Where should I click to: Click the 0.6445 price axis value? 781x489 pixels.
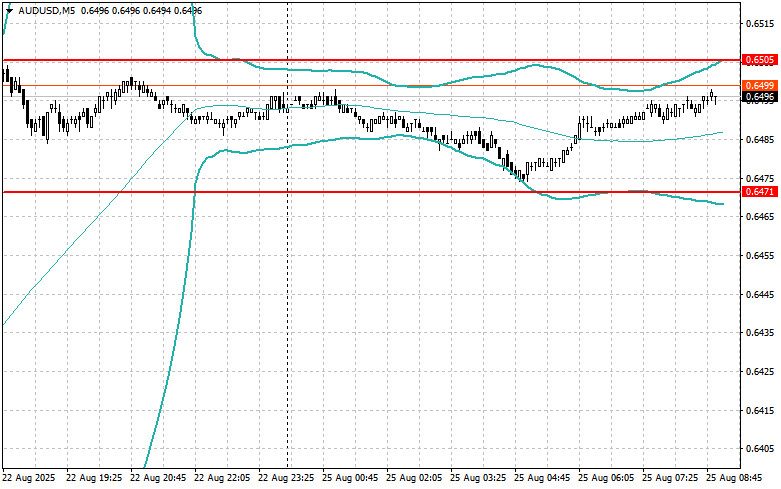click(x=761, y=294)
